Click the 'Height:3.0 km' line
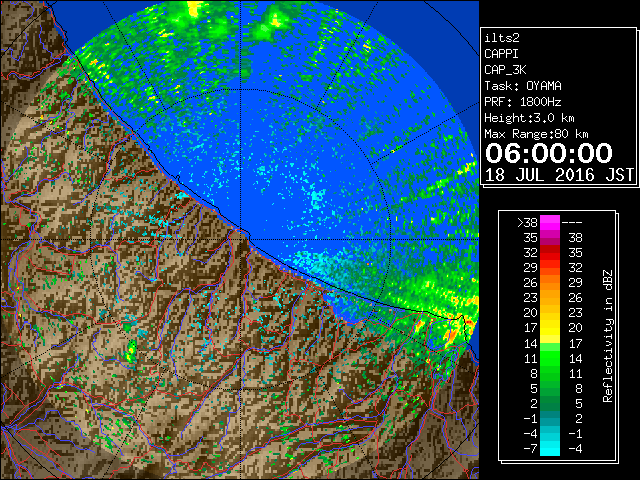 (529, 118)
